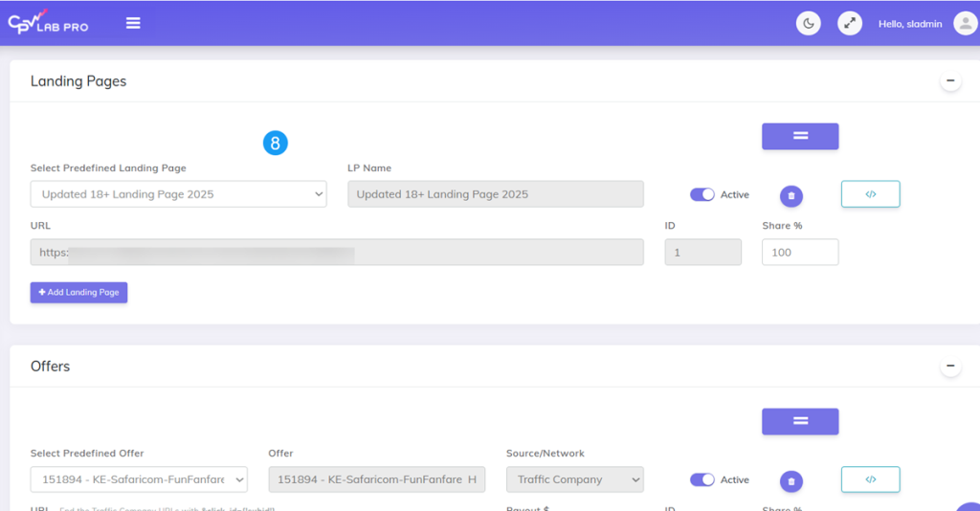Click Add Landing Page button
This screenshot has width=980, height=511.
coord(78,293)
